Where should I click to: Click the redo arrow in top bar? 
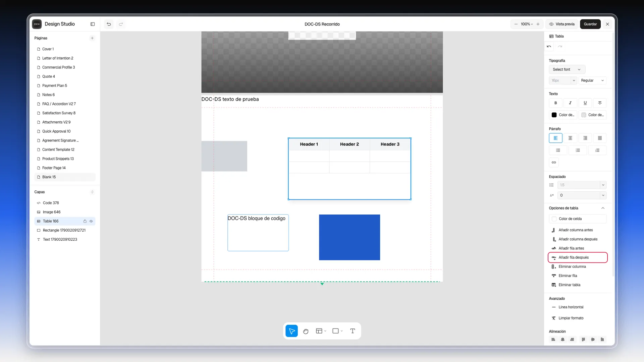(x=121, y=24)
